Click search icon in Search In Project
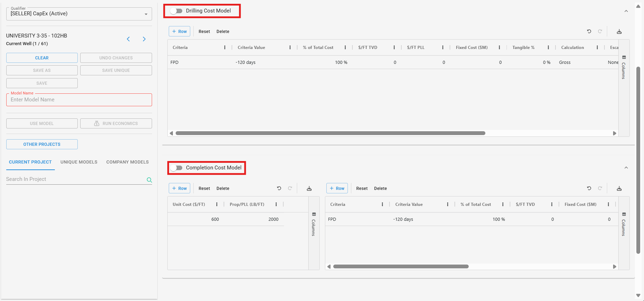Screen dimensions: 644x301 click(149, 180)
